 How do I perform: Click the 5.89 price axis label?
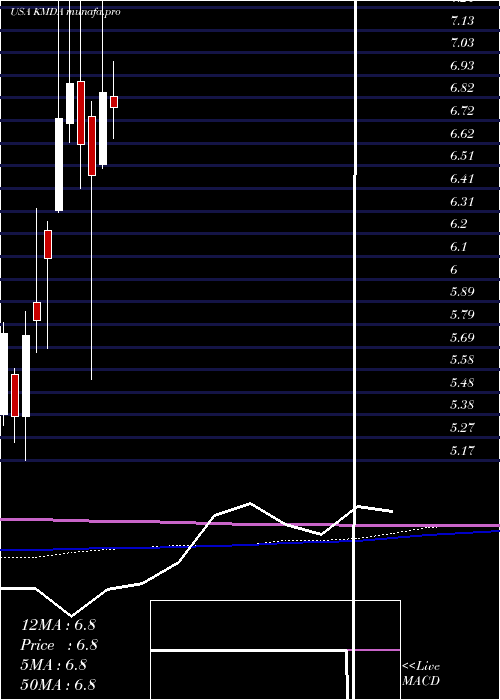(462, 292)
